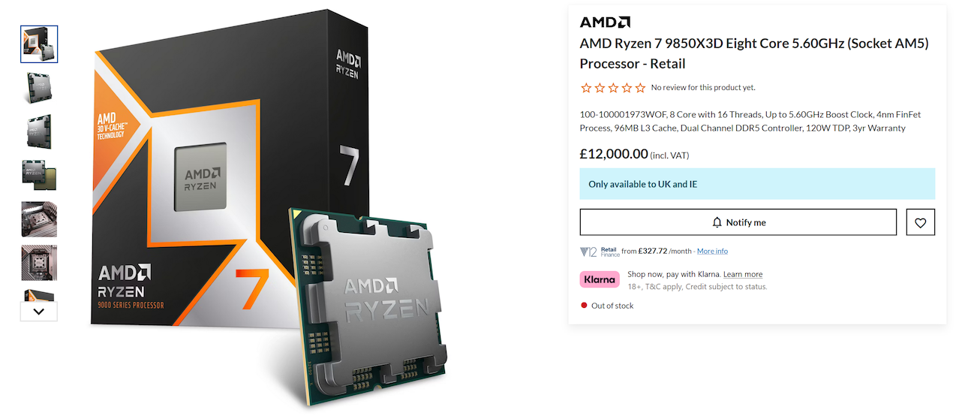Expand more thumbnails with down chevron
Viewport: 980px width, 416px height.
pos(39,311)
